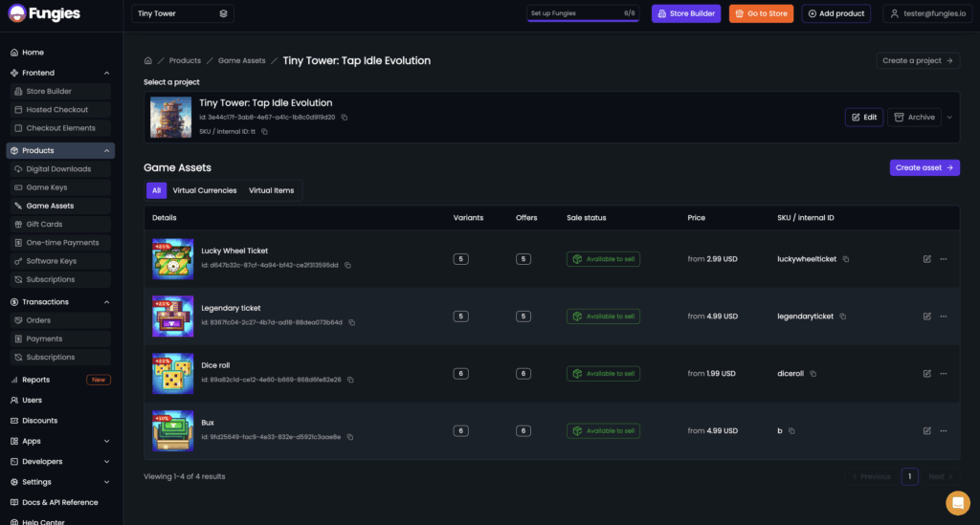Click the purple Store Builder header button
Screen dimensions: 980x525
point(686,13)
